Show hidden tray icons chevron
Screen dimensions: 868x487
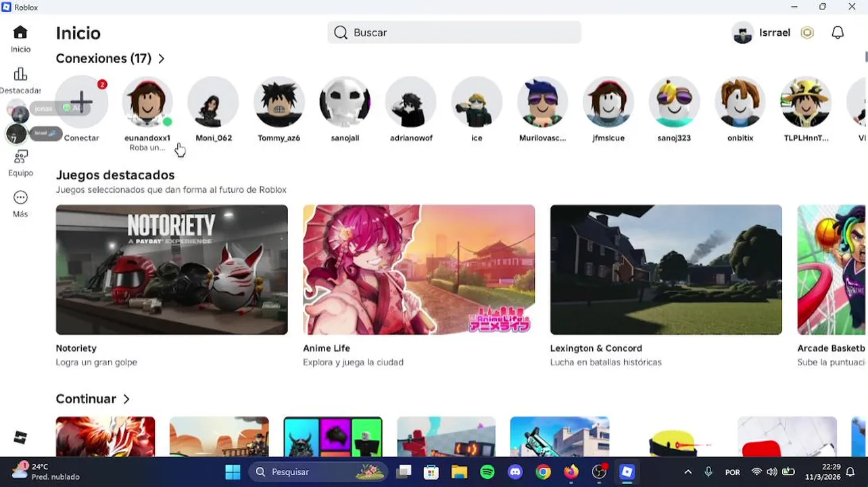point(688,472)
